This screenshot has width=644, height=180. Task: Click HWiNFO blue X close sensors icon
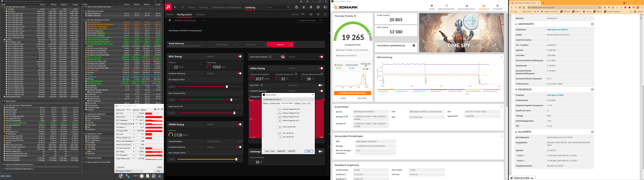point(160,176)
